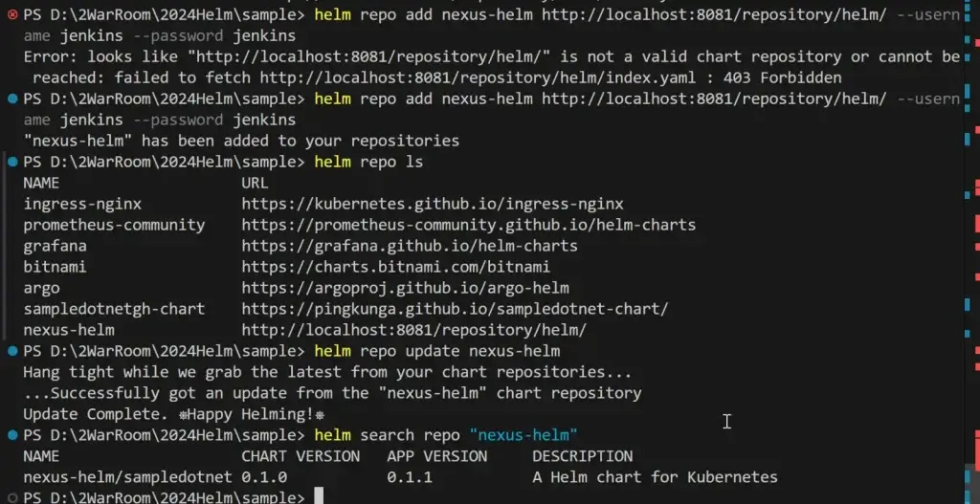The width and height of the screenshot is (980, 504).
Task: Open the prometheus-community helm-charts URL
Action: point(469,225)
